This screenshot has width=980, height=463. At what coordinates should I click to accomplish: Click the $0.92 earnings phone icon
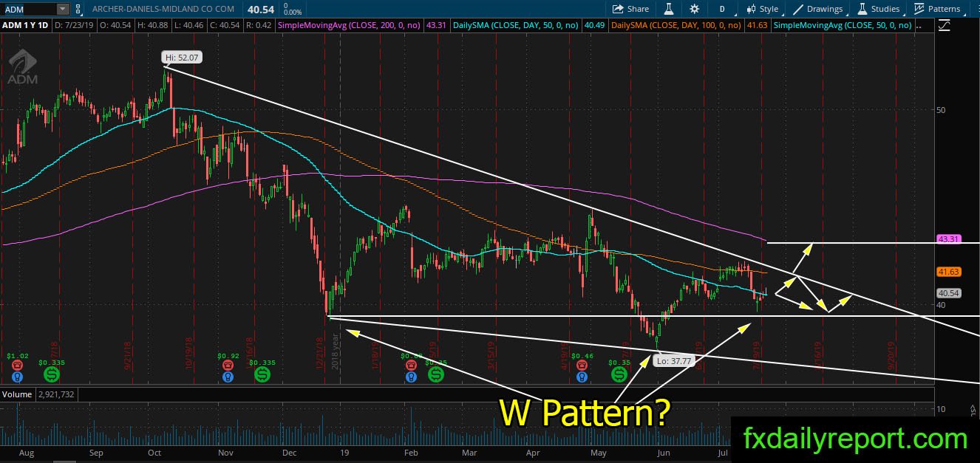click(228, 365)
